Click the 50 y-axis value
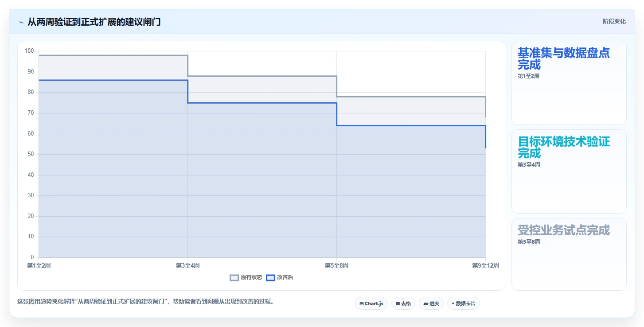 click(31, 154)
